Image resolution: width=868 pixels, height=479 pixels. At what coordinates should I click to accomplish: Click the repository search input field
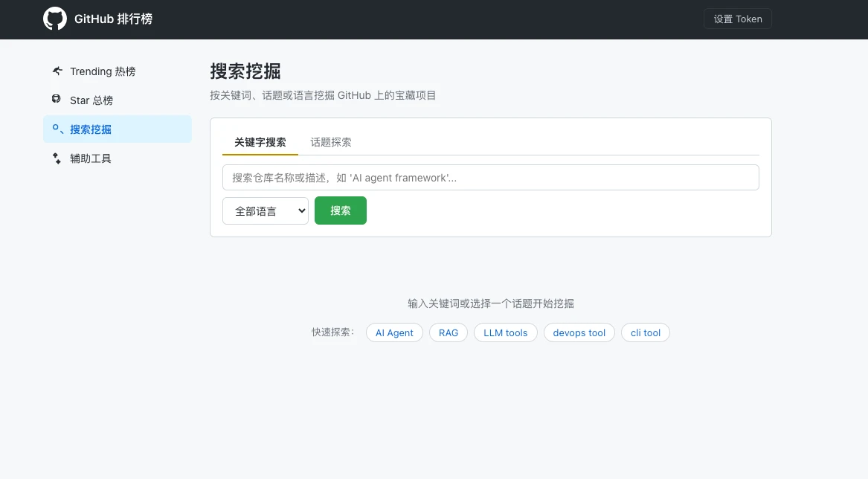(490, 178)
